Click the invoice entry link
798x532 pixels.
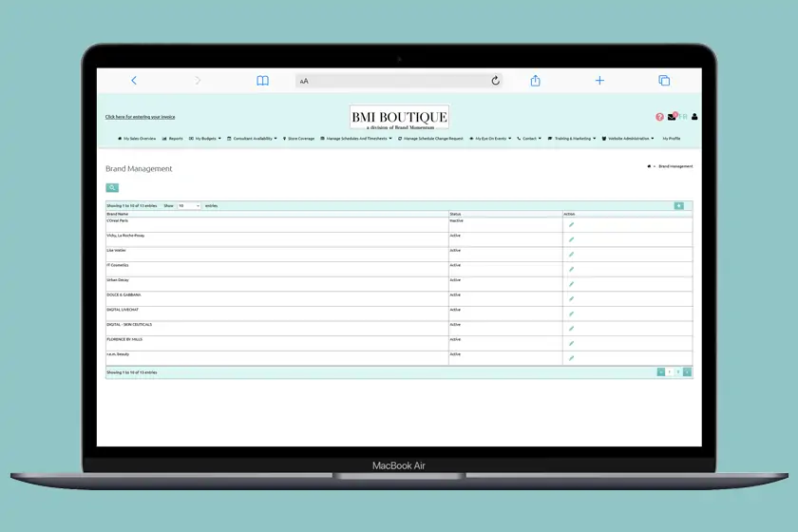coord(140,117)
